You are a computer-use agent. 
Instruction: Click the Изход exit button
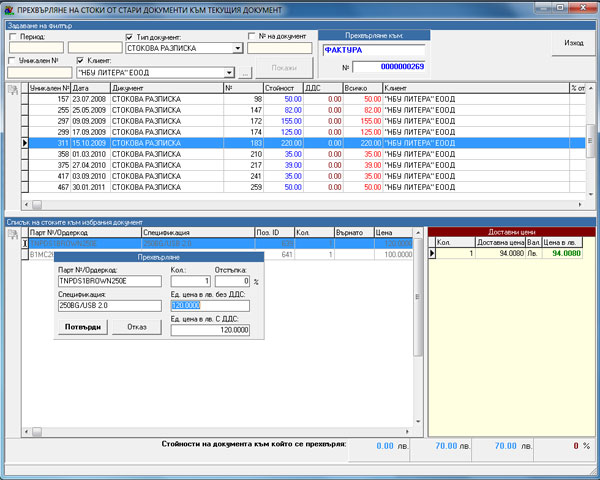(x=573, y=44)
